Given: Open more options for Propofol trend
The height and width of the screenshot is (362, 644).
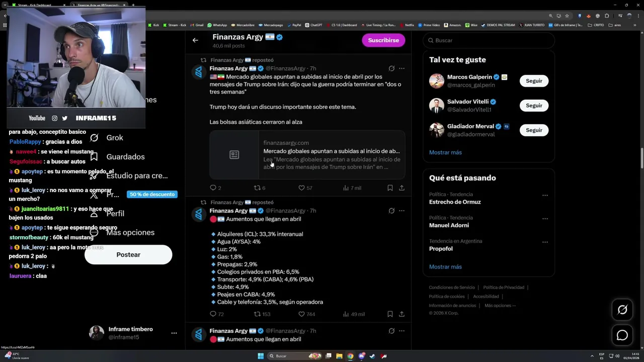Looking at the screenshot, I should (545, 242).
